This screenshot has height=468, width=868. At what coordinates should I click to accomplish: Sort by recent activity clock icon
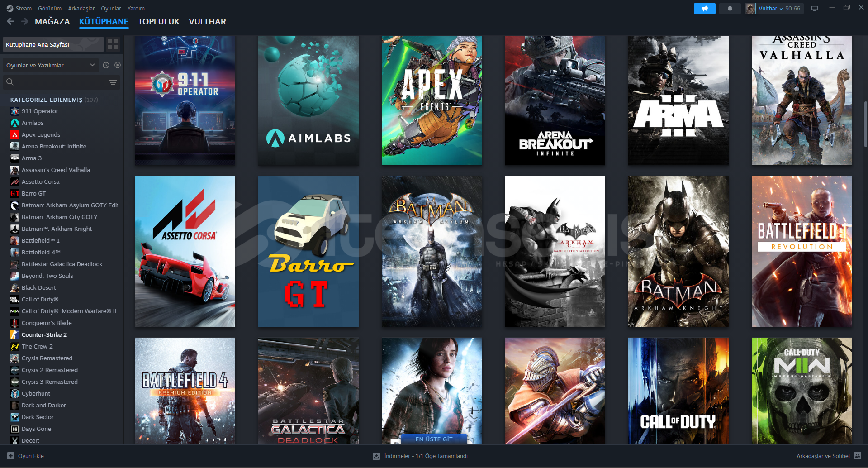106,65
